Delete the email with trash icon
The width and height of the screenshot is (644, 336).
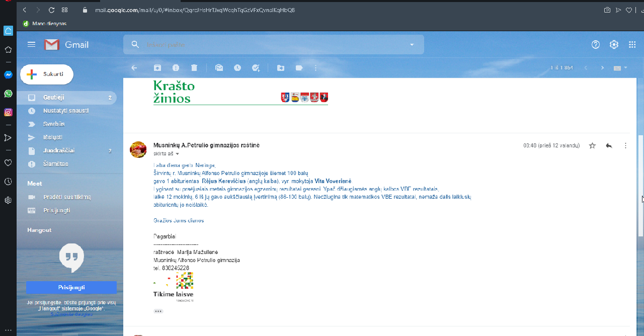pyautogui.click(x=194, y=68)
